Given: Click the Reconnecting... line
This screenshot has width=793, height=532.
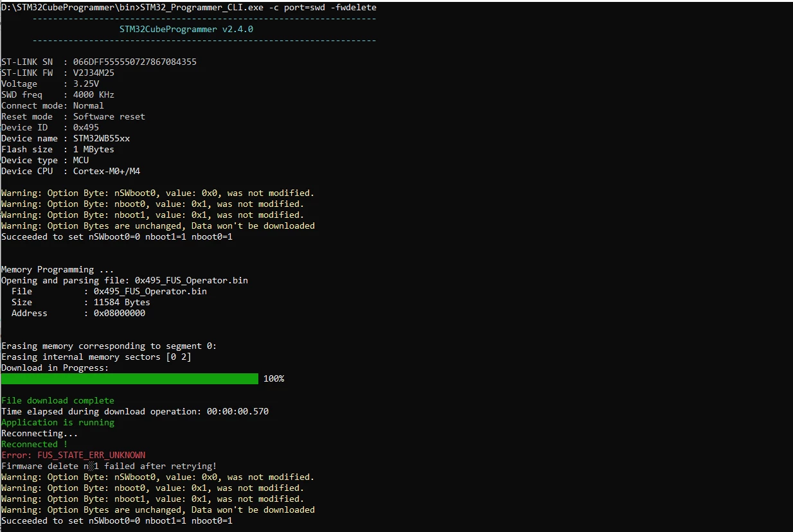Looking at the screenshot, I should pos(40,433).
